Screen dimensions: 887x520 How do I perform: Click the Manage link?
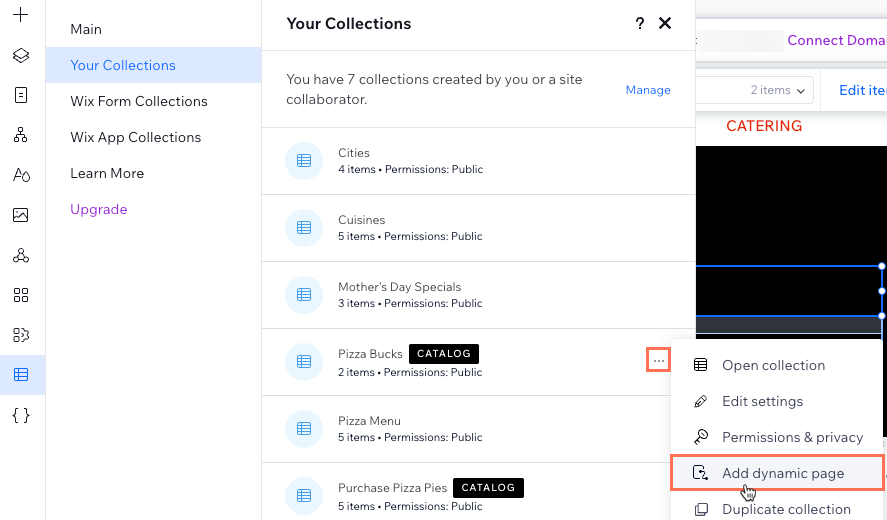click(648, 90)
